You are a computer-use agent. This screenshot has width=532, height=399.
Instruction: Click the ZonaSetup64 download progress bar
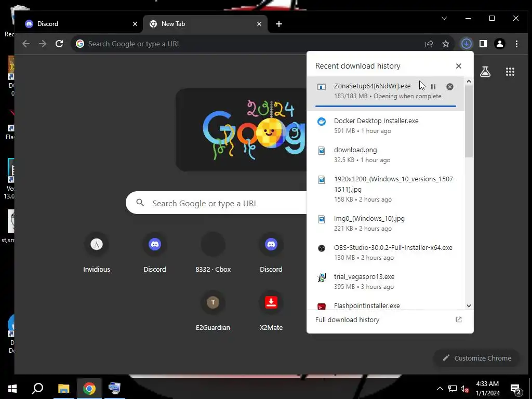coord(385,106)
